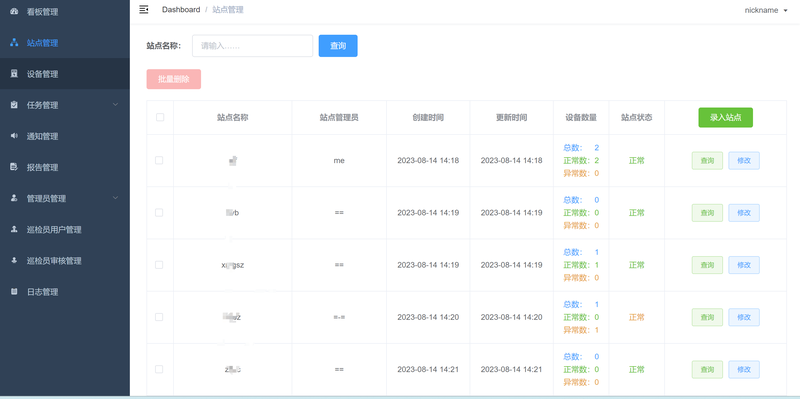The height and width of the screenshot is (399, 800).
Task: Click the 站点状态 column header
Action: [636, 117]
